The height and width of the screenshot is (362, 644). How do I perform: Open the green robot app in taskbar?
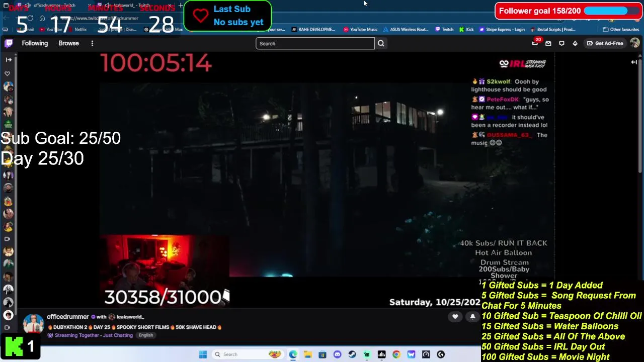pyautogui.click(x=367, y=354)
